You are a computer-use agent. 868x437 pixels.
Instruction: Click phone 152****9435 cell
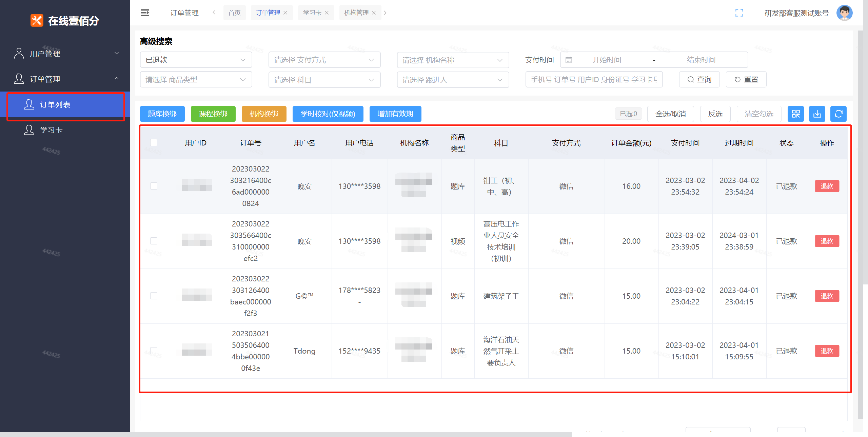pyautogui.click(x=359, y=351)
